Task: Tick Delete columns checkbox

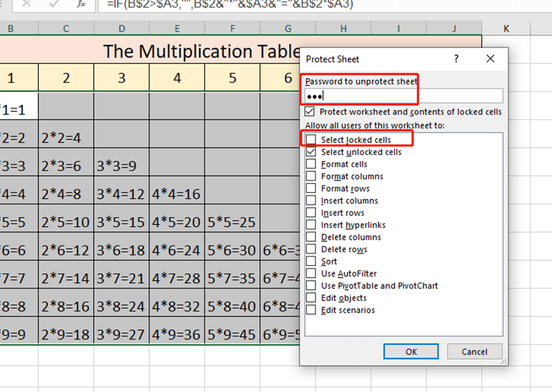Action: point(311,237)
